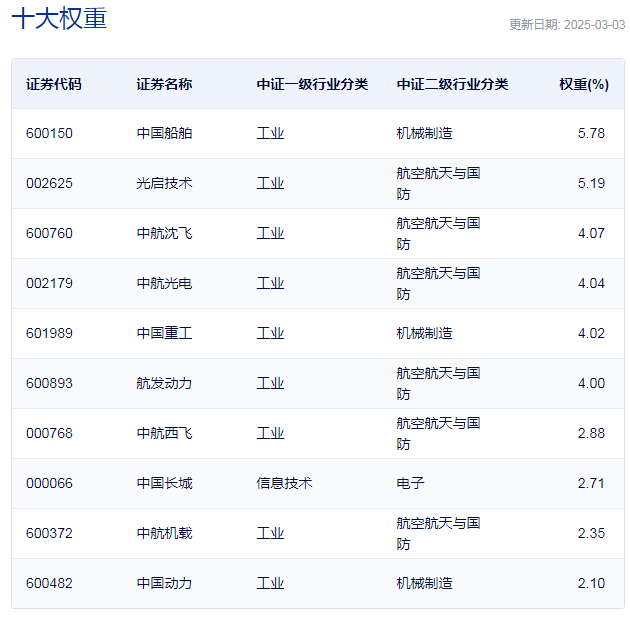This screenshot has width=630, height=617.
Task: Click the 信息技术 industry cell
Action: (x=284, y=484)
